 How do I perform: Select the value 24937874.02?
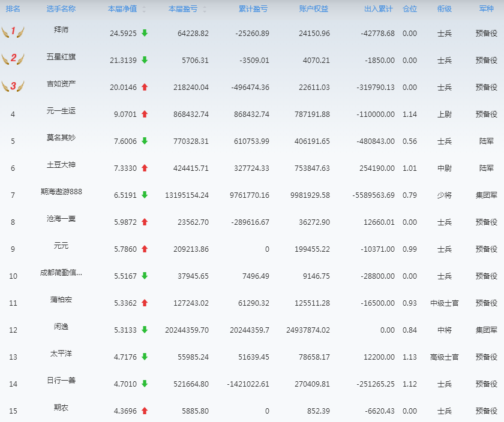pos(308,330)
